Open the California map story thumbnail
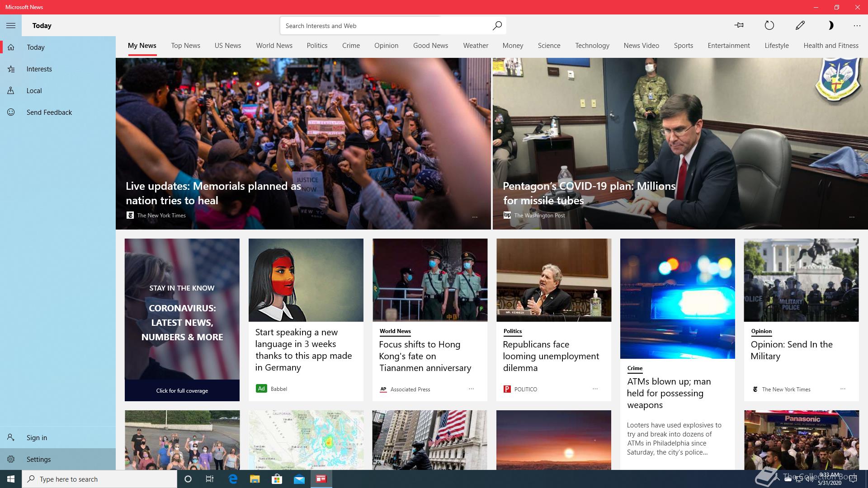 (306, 440)
